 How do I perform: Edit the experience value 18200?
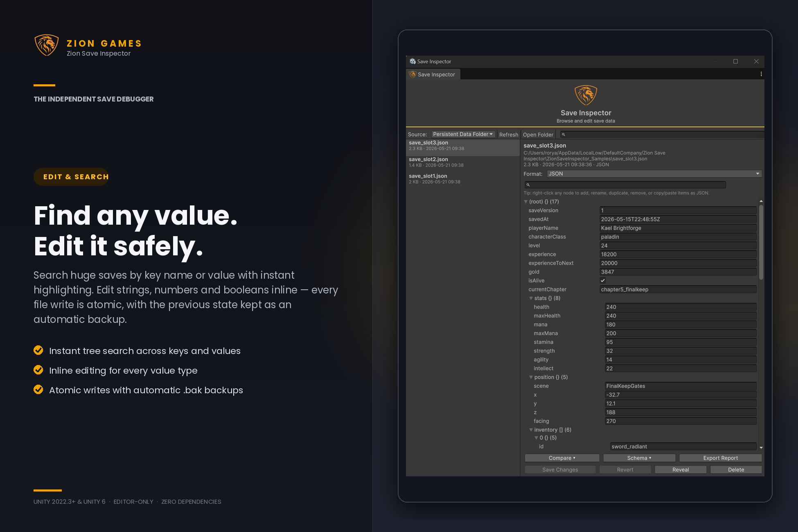coord(678,255)
